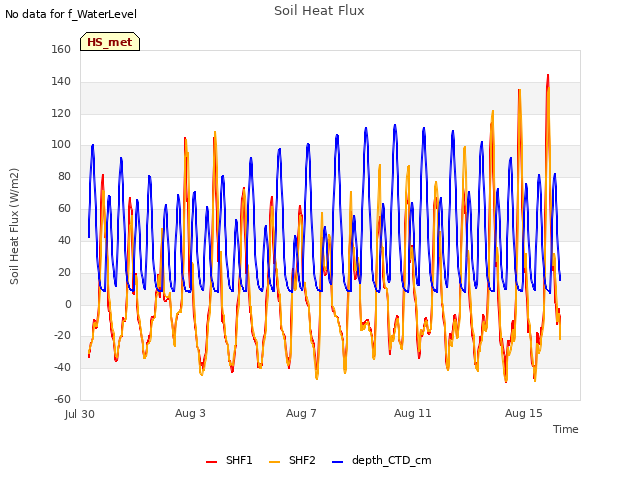The image size is (640, 480).
Task: Click the red SHF1 legend color marker
Action: pos(211,462)
